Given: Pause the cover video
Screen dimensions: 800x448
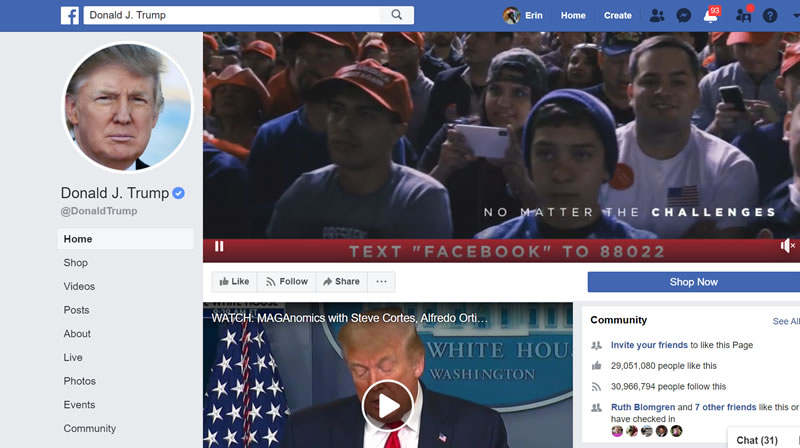Looking at the screenshot, I should coord(219,246).
